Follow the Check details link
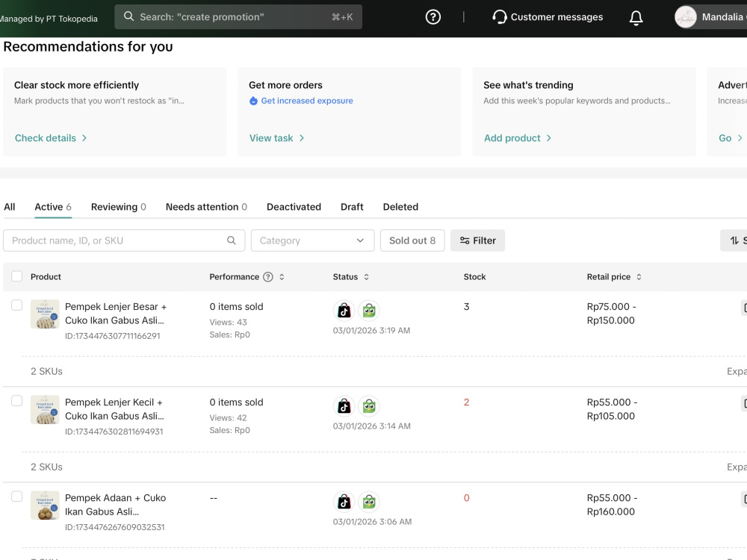747x560 pixels. 51,138
